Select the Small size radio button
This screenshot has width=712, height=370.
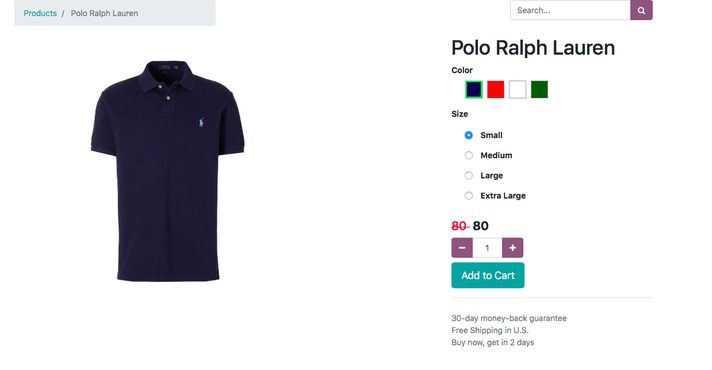(469, 135)
